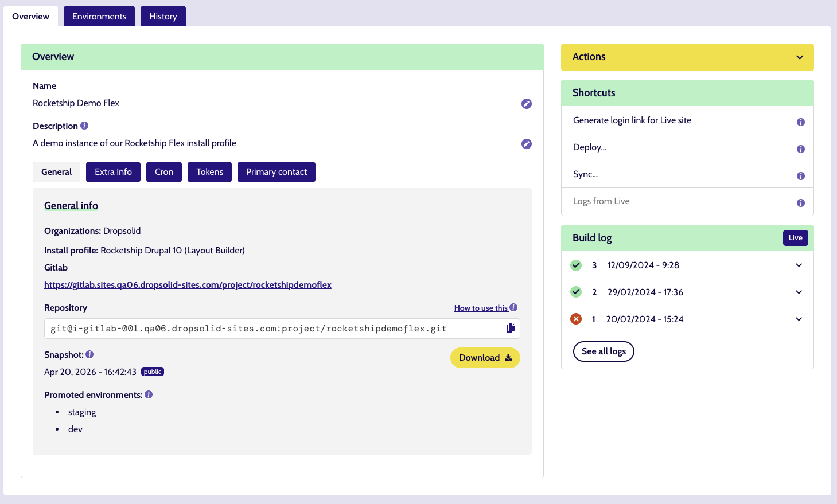837x504 pixels.
Task: Open info icon for Generate login link
Action: (801, 122)
